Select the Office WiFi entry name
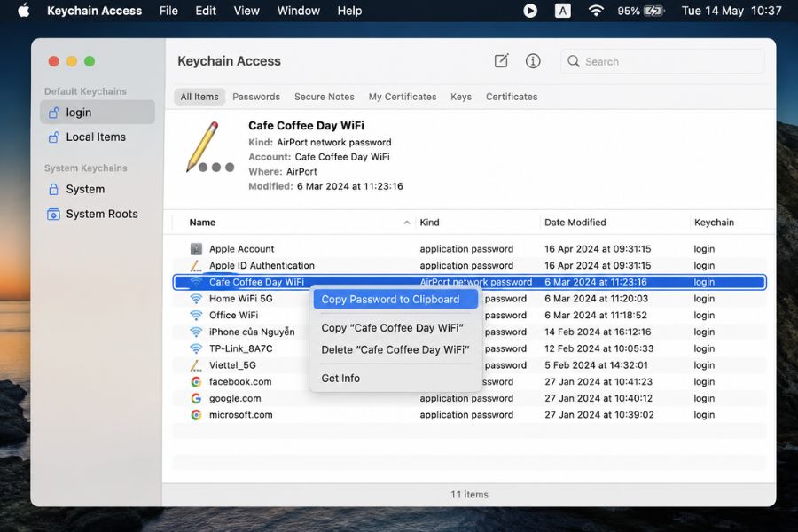Screen dimensions: 798x532 [x=233, y=315]
